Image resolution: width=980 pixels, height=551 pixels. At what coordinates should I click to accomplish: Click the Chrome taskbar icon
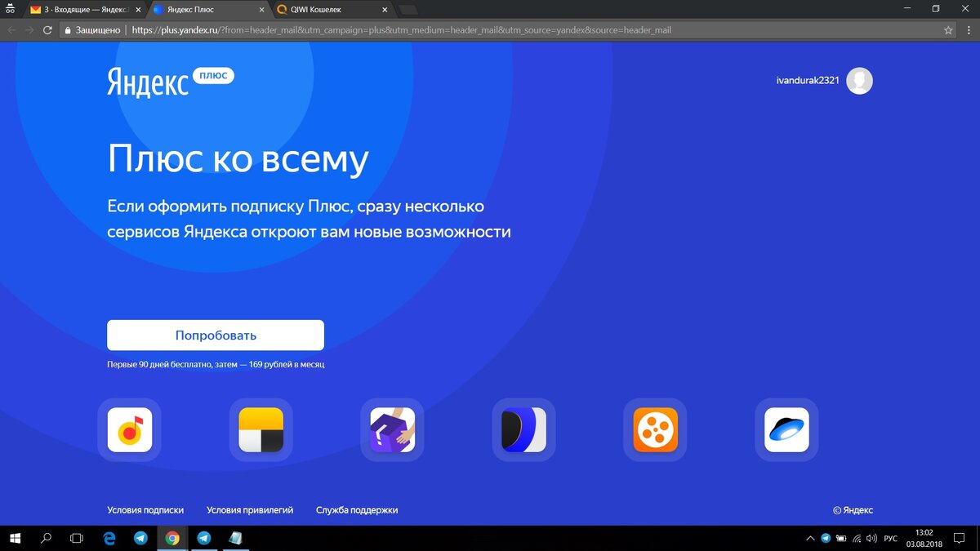tap(171, 539)
